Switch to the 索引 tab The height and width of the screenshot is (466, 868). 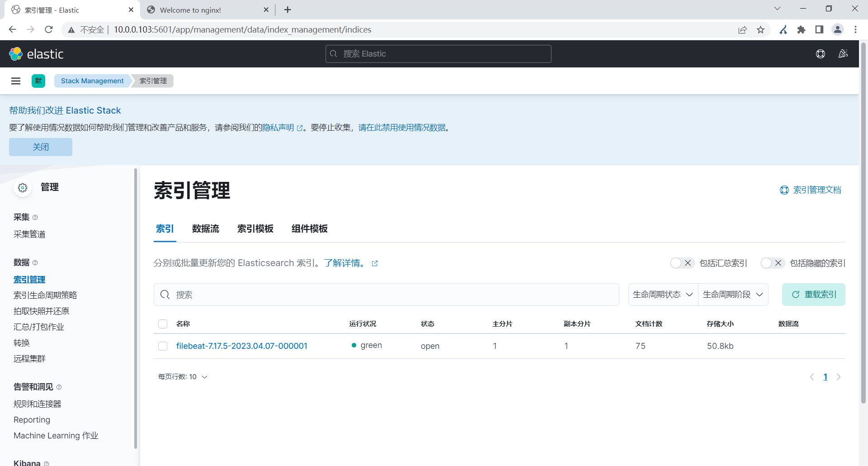point(165,229)
